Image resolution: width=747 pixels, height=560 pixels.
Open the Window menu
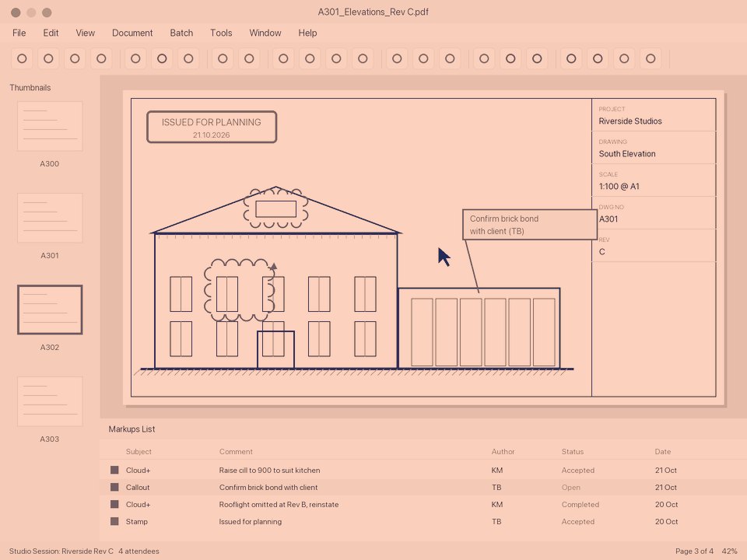click(x=265, y=33)
